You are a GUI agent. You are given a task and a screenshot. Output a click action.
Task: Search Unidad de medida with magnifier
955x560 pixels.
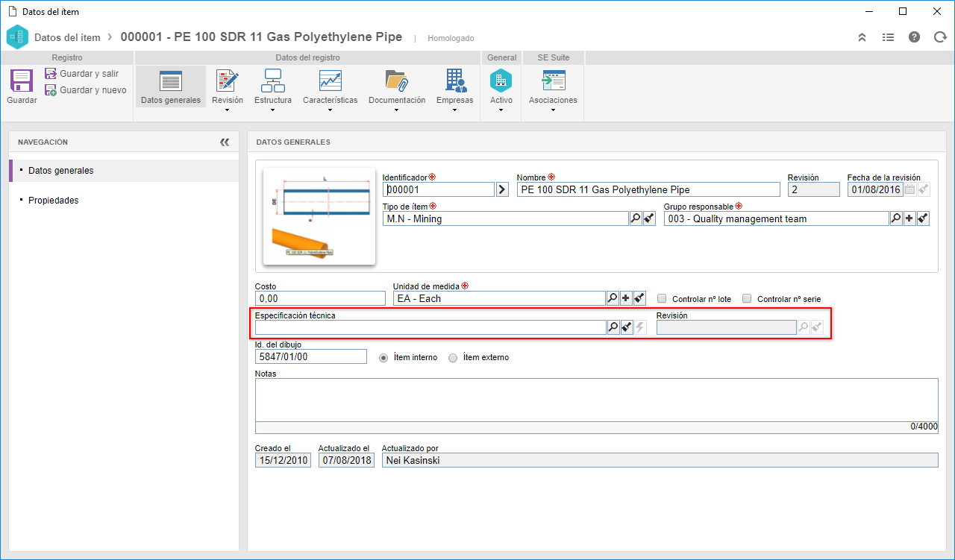(612, 298)
